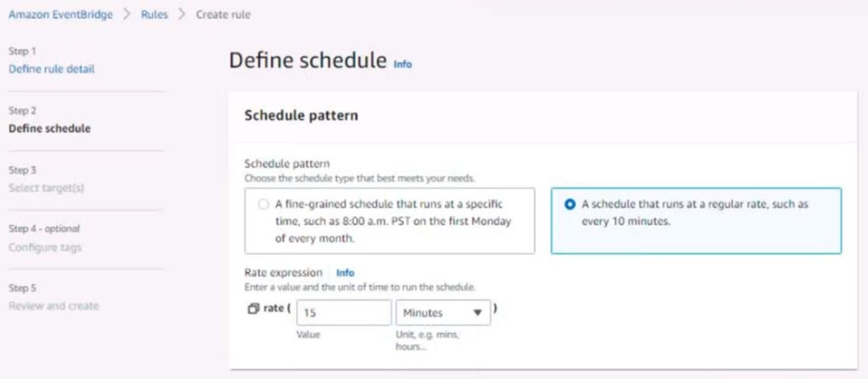Open Info link beside Define schedule heading
868x379 pixels.
pos(403,64)
